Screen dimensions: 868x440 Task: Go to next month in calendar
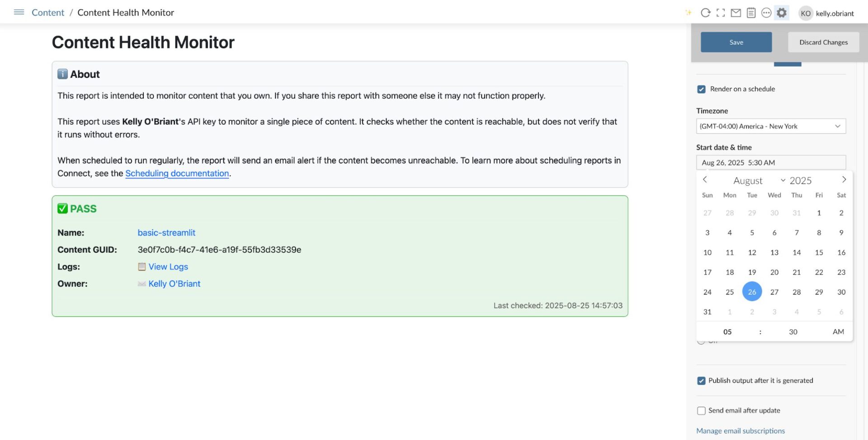coord(844,180)
